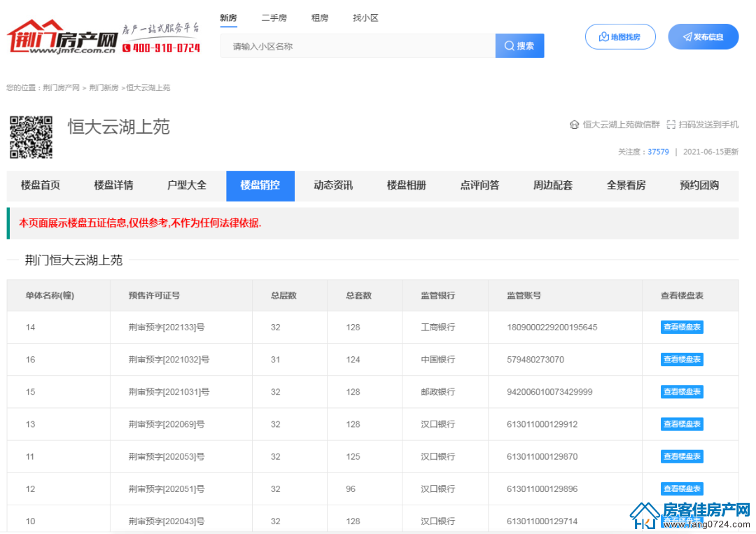The image size is (756, 534).
Task: Open the 租房 tab
Action: pyautogui.click(x=320, y=17)
